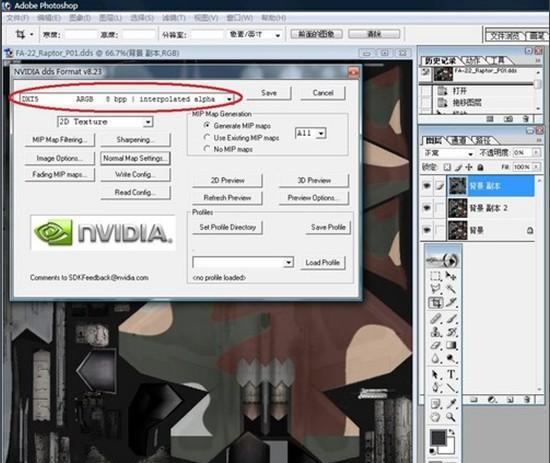This screenshot has width=550, height=463.
Task: Select the Line shape tool
Action: coord(451,388)
